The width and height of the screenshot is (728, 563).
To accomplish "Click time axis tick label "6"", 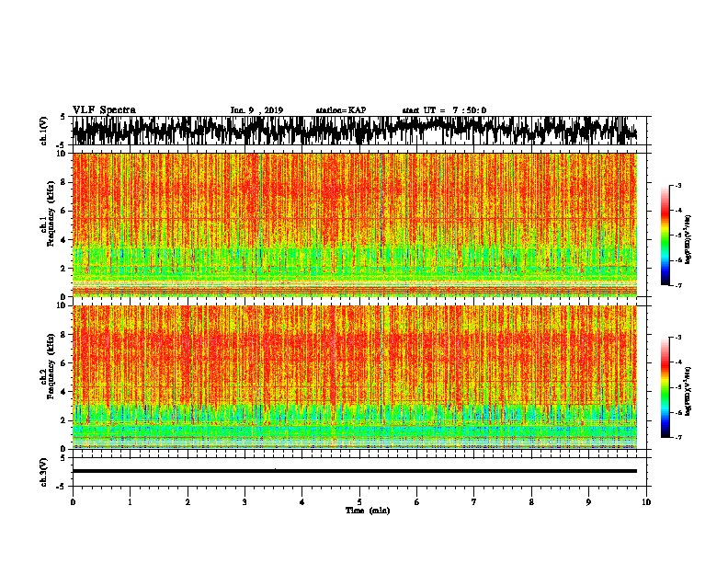I will (417, 502).
